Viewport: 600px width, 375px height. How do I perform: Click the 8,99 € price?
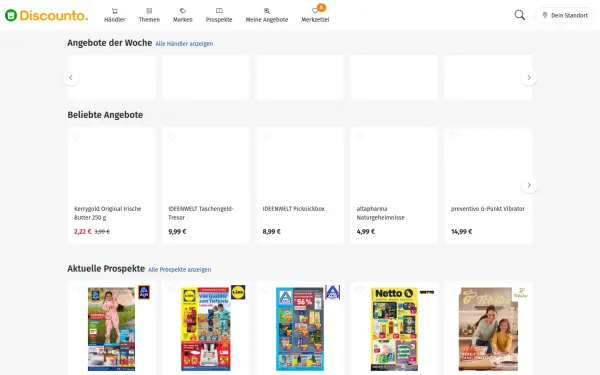(x=271, y=232)
